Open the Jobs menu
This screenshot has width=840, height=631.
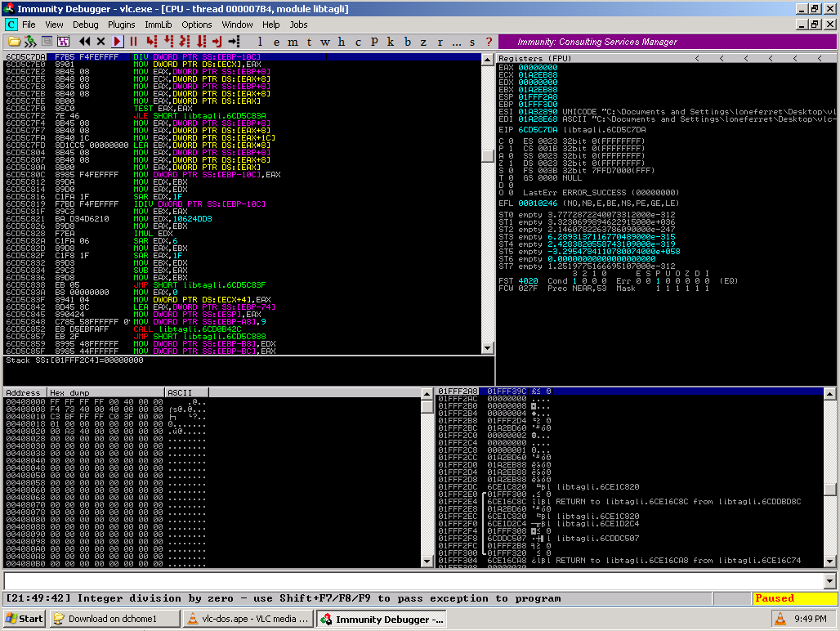tap(298, 25)
